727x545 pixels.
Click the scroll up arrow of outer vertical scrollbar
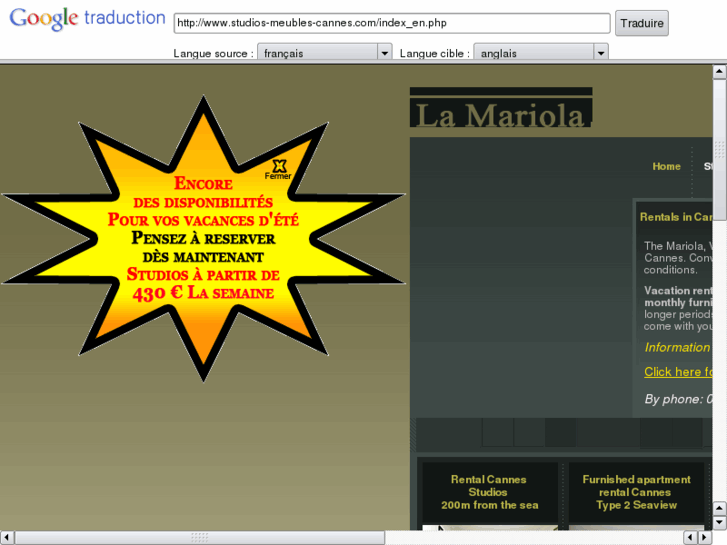coord(719,71)
